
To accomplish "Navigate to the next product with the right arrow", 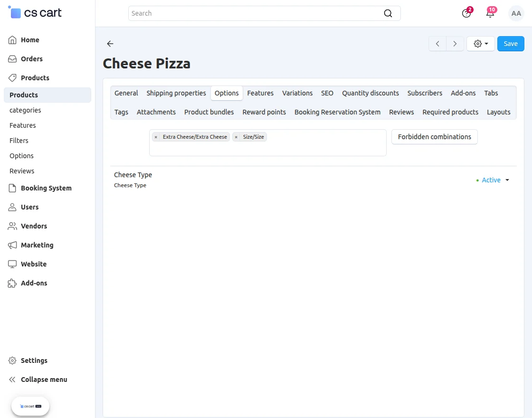I will [x=455, y=43].
